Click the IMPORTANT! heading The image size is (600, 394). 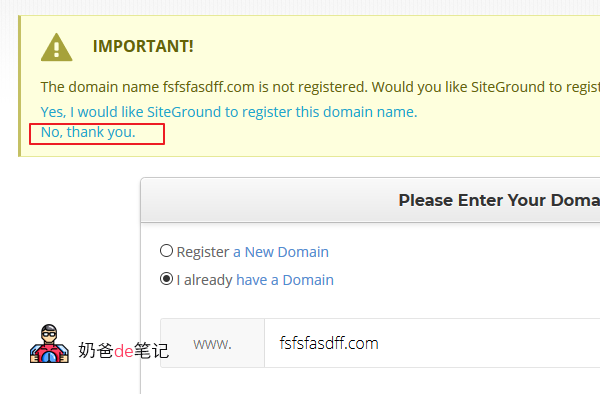[143, 46]
